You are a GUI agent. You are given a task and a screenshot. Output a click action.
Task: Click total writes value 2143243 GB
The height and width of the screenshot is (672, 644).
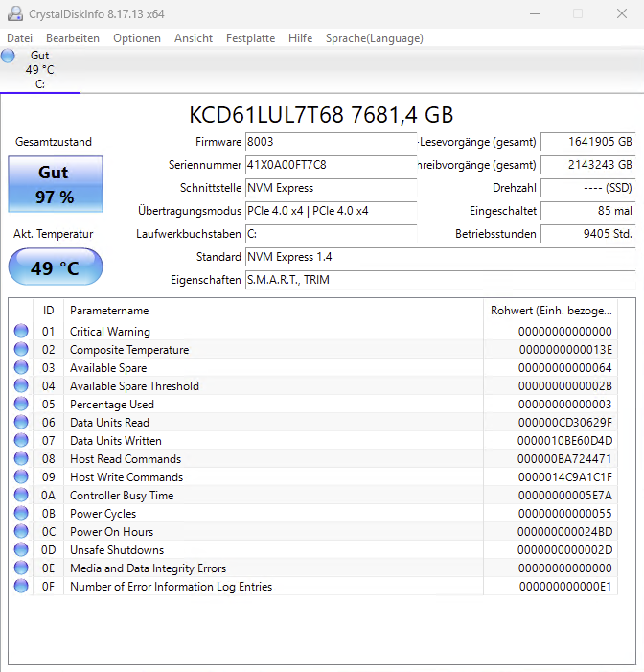(x=587, y=165)
